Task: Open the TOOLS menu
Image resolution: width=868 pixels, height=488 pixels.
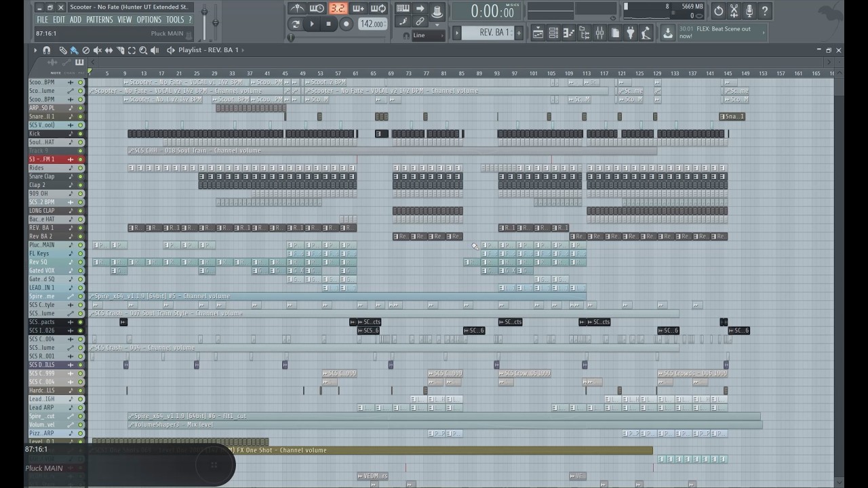Action: coord(175,20)
